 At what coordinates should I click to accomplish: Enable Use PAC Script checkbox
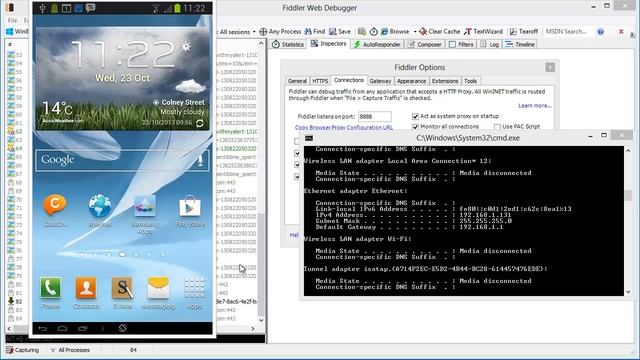point(497,127)
